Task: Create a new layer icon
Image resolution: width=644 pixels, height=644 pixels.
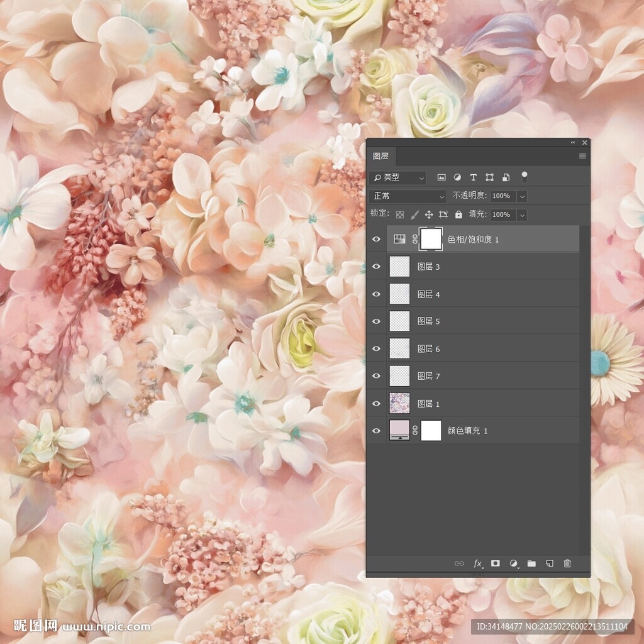Action: (x=550, y=563)
